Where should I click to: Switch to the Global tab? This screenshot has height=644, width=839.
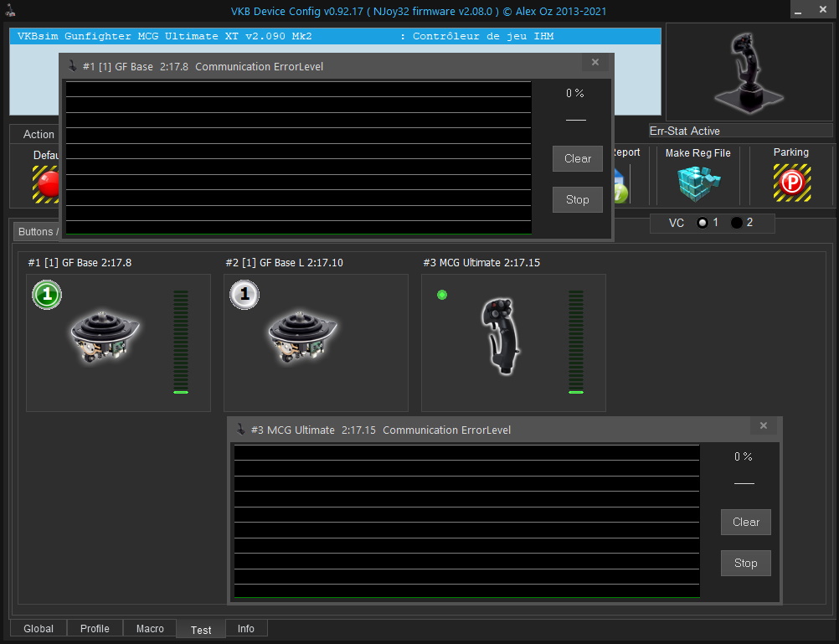39,628
